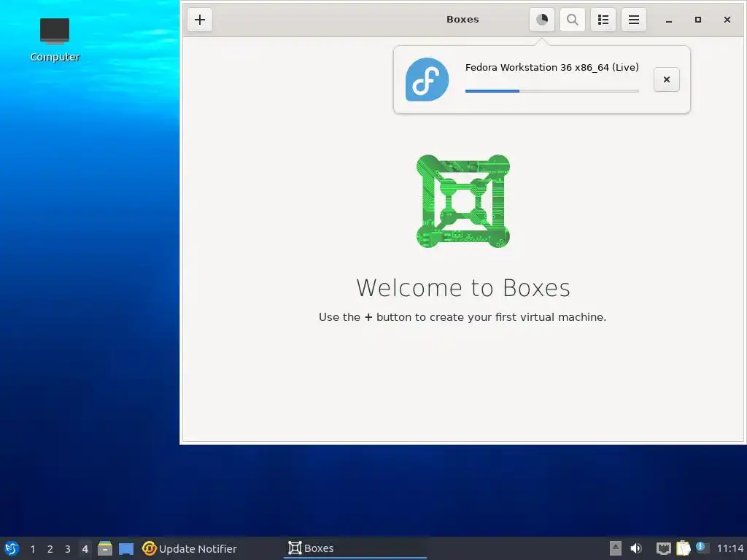Screen dimensions: 747x560
Task: Click the update notification tray icon
Action: tap(701, 548)
